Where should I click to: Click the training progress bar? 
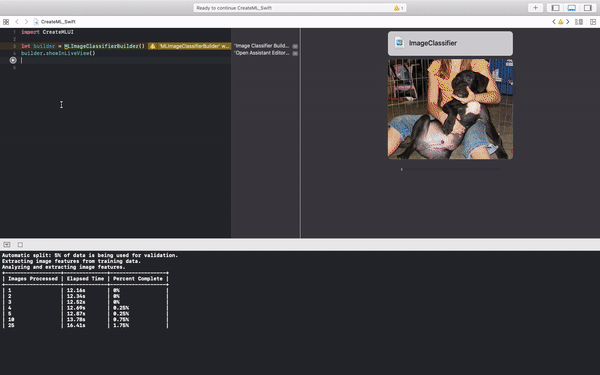coord(450,169)
